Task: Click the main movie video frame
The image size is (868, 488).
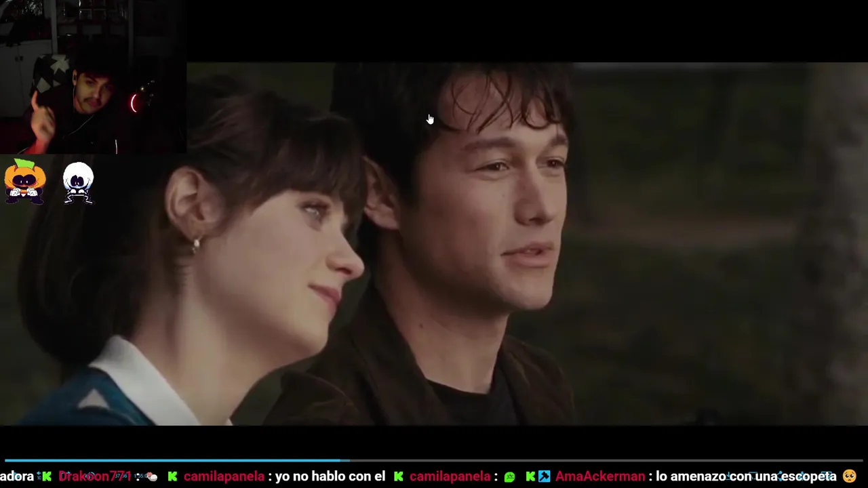Action: click(x=434, y=244)
